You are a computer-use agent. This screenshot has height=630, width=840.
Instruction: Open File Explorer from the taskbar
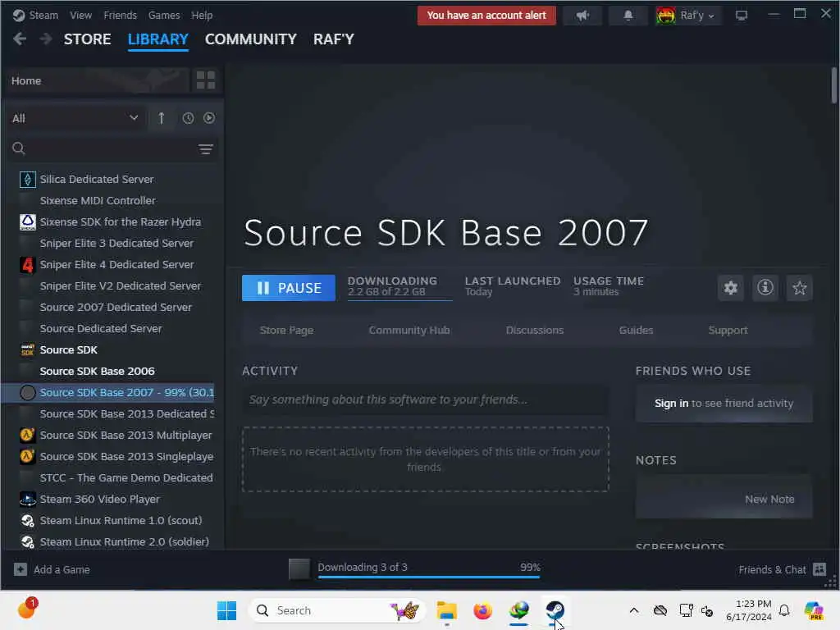tap(446, 610)
